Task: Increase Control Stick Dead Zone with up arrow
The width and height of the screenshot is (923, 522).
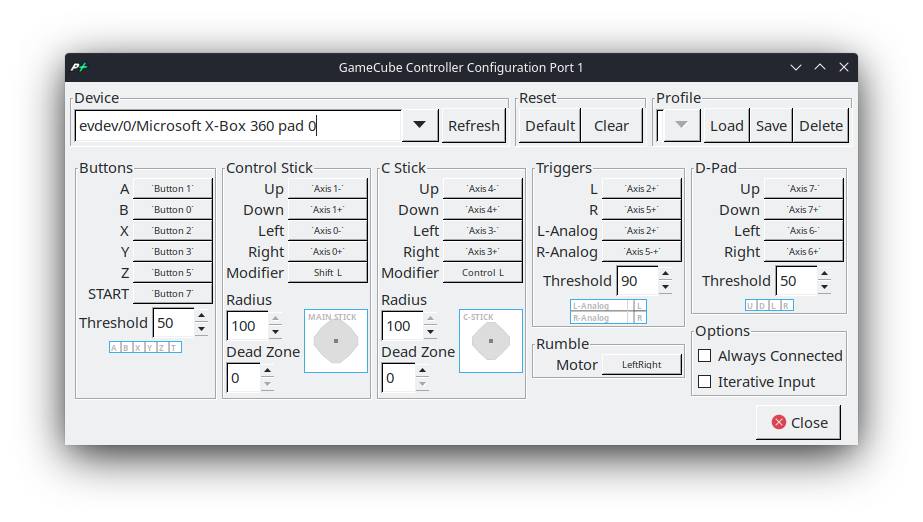Action: [x=267, y=371]
